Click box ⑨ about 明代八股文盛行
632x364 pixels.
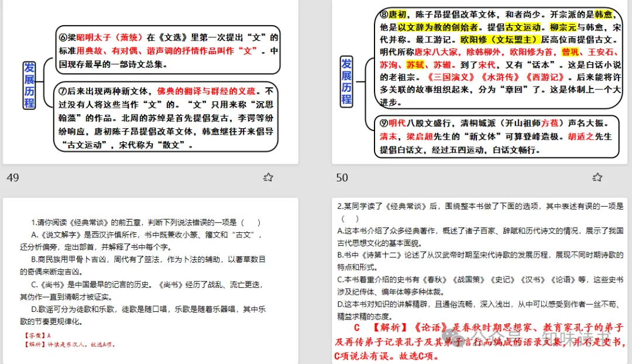coord(497,137)
